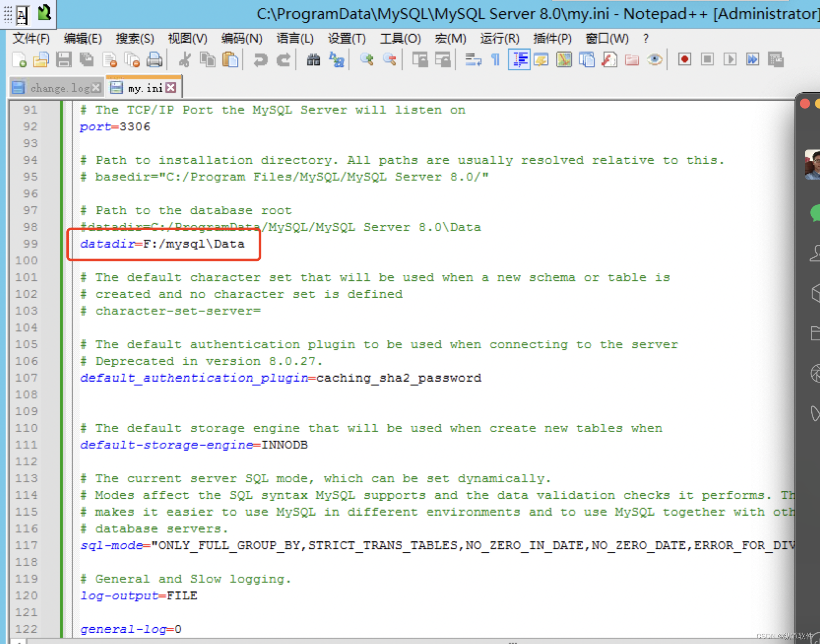
Task: Stop the macro recording
Action: tap(708, 59)
